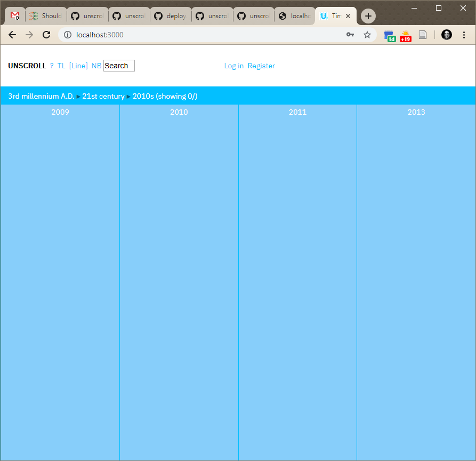The image size is (476, 461).
Task: Click the Log in link
Action: [x=234, y=66]
